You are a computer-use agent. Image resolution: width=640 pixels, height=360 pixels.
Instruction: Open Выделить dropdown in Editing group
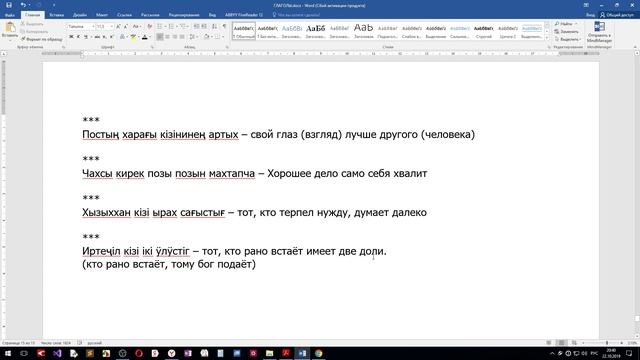pyautogui.click(x=568, y=40)
